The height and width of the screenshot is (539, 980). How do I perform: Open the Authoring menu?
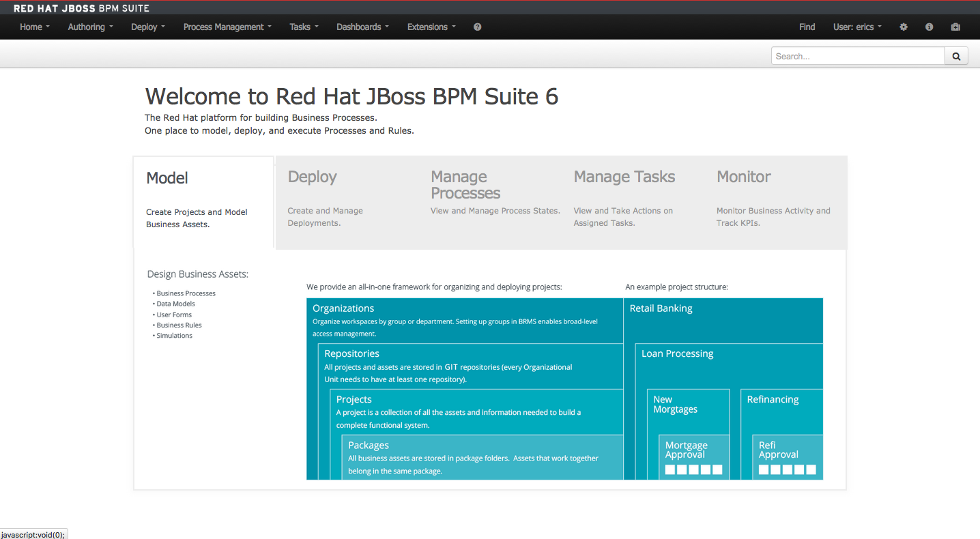89,27
